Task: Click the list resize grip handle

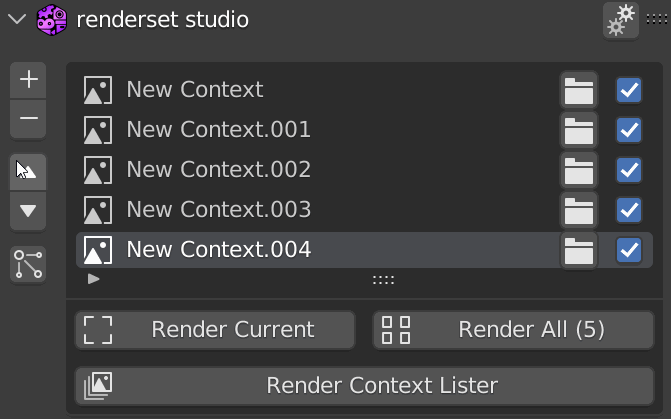Action: pyautogui.click(x=384, y=280)
